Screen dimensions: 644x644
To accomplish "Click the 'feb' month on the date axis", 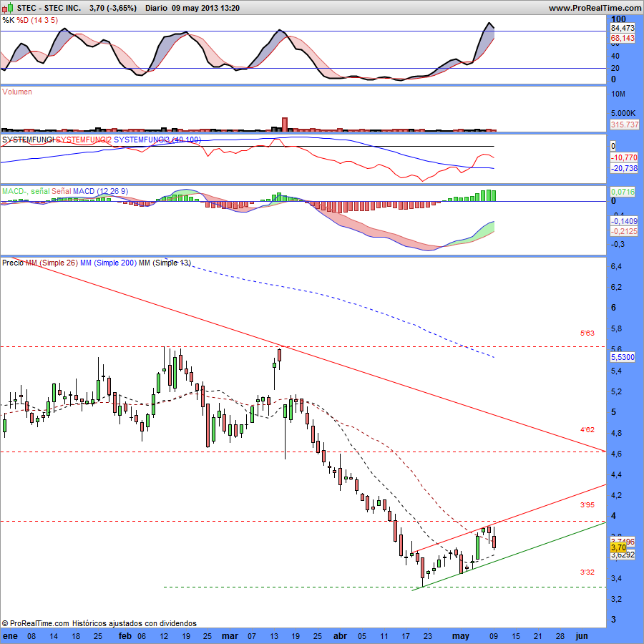I will [x=125, y=635].
